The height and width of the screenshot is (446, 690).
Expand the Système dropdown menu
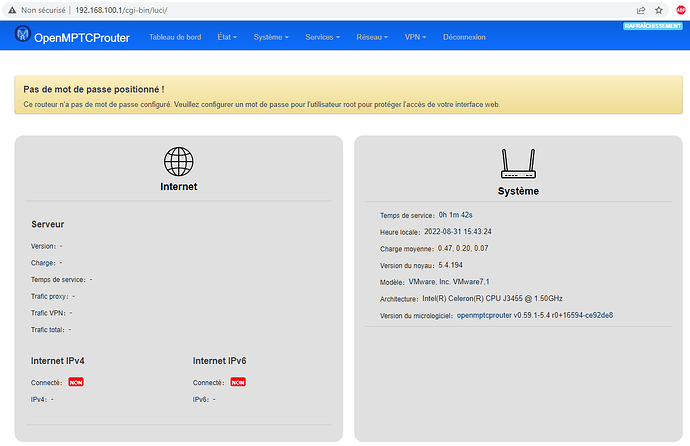pyautogui.click(x=271, y=37)
